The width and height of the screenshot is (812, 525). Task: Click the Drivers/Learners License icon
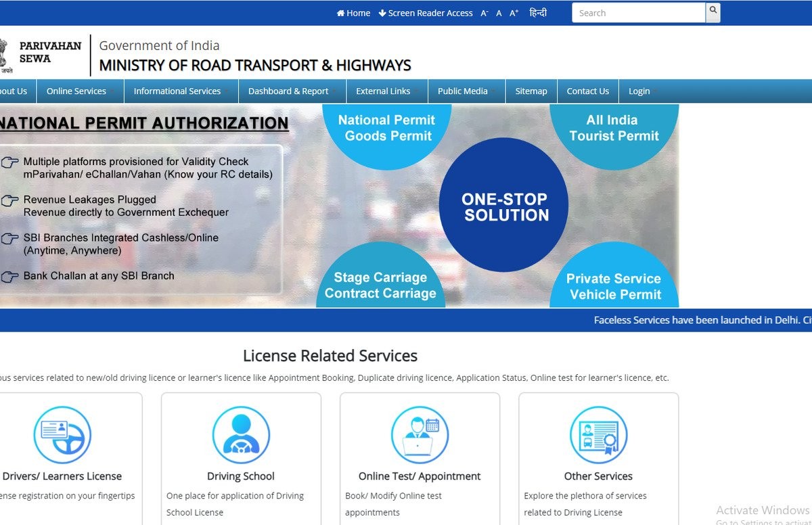[62, 435]
